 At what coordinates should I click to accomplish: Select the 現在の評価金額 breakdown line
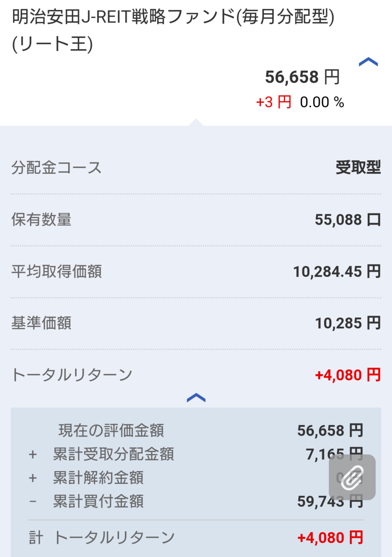[x=111, y=431]
